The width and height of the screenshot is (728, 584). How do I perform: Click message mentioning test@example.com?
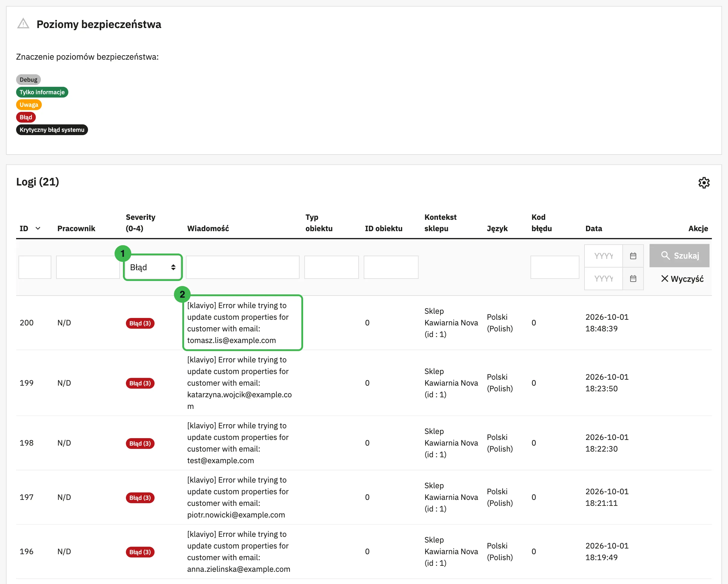[238, 443]
